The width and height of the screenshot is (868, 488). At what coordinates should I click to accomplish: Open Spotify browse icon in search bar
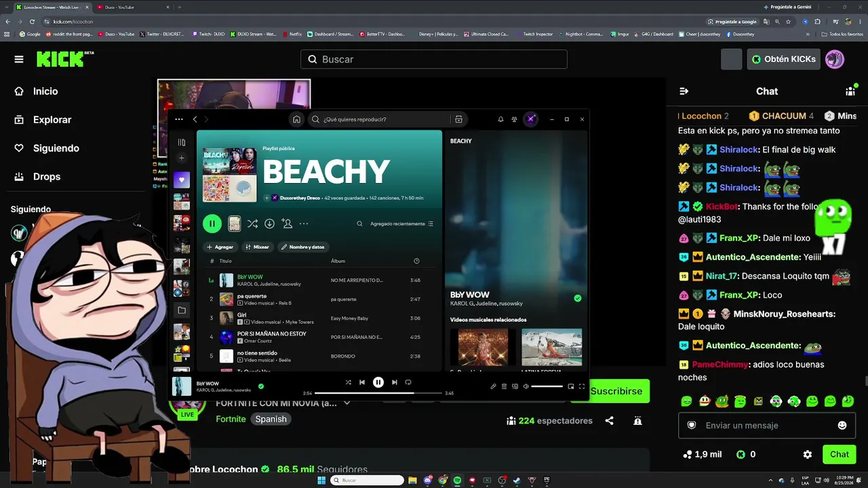pyautogui.click(x=458, y=119)
